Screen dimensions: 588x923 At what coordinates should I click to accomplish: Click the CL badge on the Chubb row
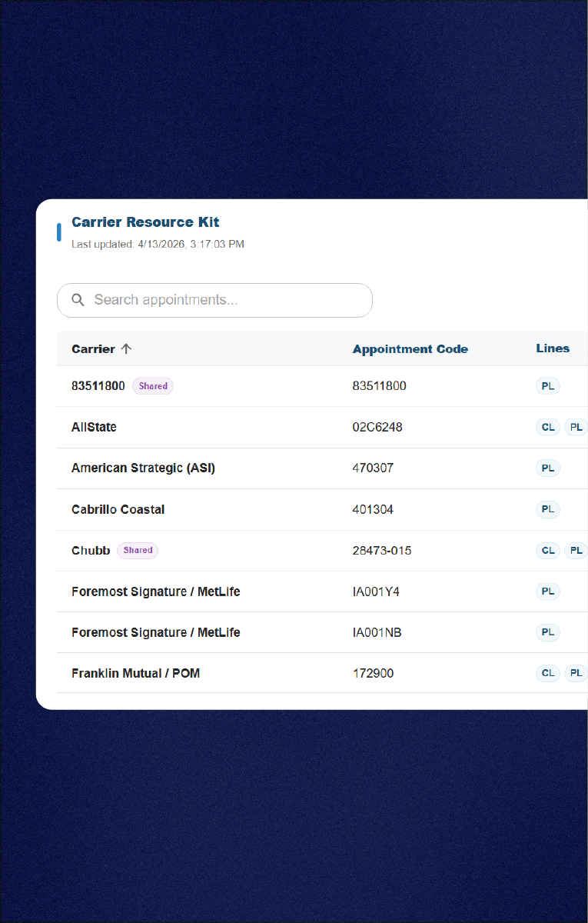click(x=548, y=550)
